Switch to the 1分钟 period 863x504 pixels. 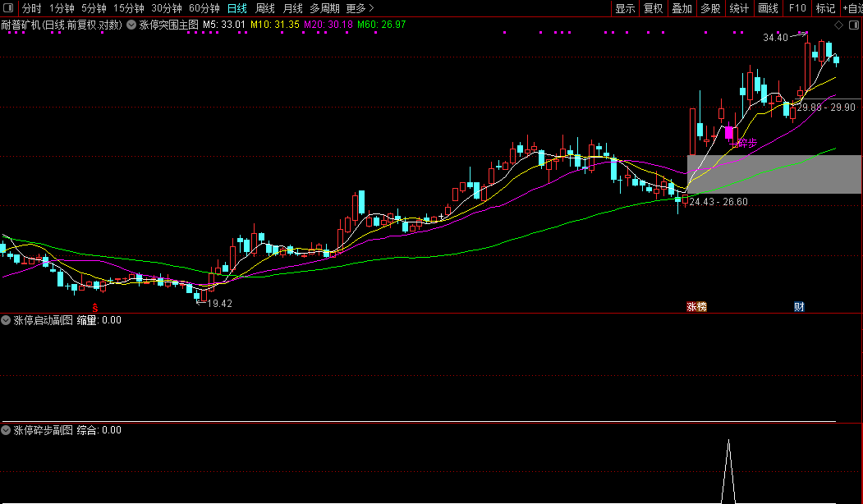[62, 8]
